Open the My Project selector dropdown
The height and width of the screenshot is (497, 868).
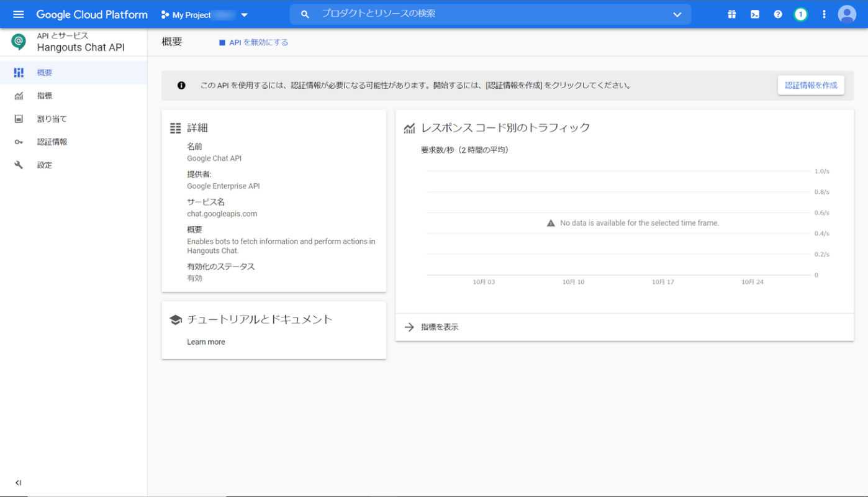204,15
